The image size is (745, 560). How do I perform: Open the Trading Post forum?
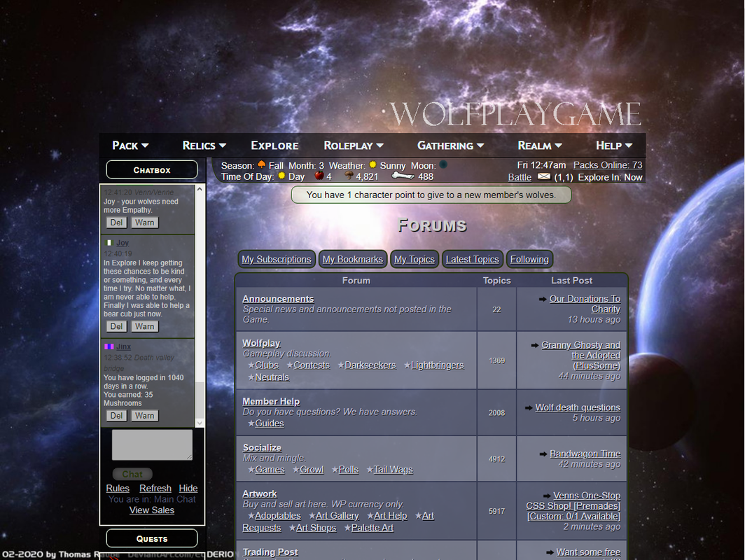pyautogui.click(x=270, y=552)
